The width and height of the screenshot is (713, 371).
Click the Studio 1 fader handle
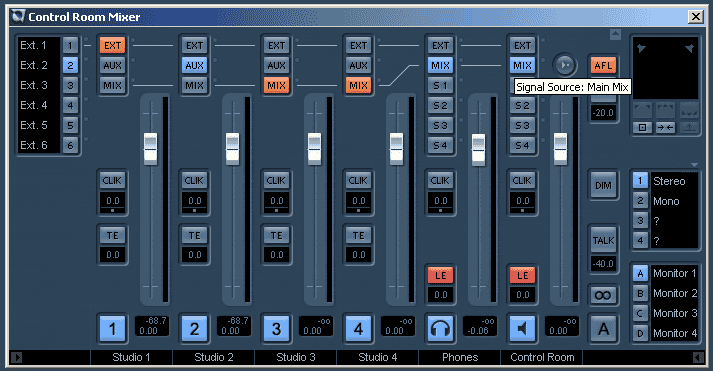(x=151, y=149)
